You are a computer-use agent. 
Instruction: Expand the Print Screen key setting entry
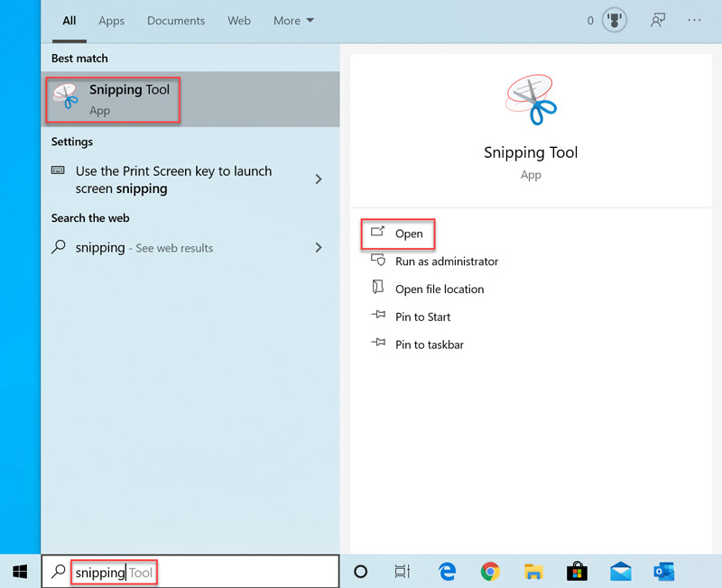click(318, 179)
